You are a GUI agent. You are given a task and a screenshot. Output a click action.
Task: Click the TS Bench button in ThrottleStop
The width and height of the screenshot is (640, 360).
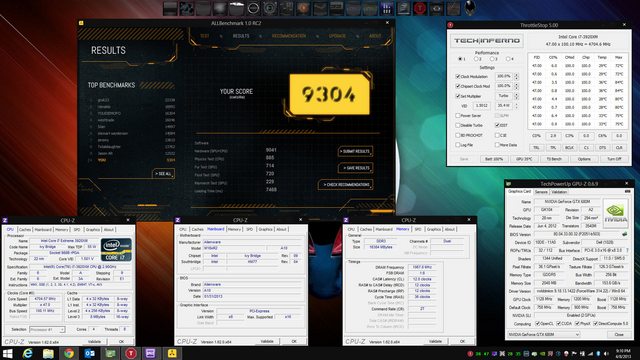(554, 159)
